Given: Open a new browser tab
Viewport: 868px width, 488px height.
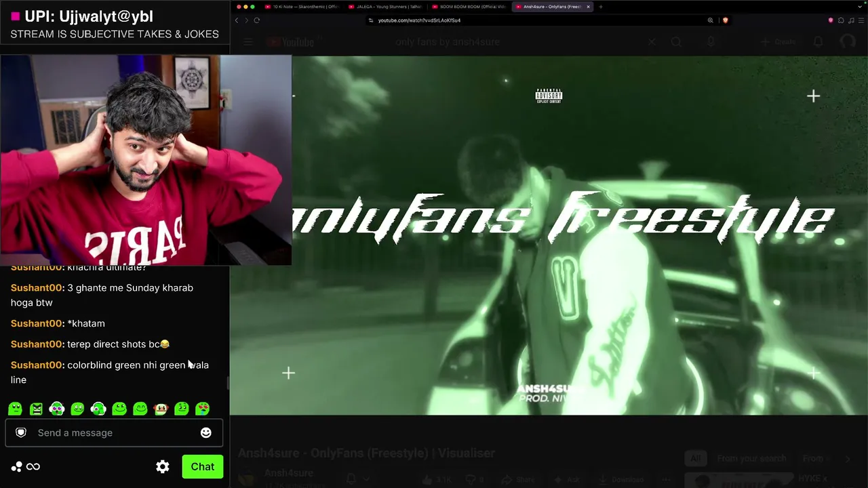Looking at the screenshot, I should (600, 7).
